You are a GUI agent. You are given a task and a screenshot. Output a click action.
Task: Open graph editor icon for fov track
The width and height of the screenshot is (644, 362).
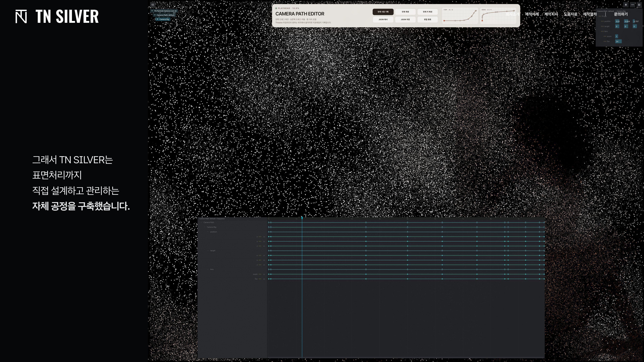pos(264,279)
